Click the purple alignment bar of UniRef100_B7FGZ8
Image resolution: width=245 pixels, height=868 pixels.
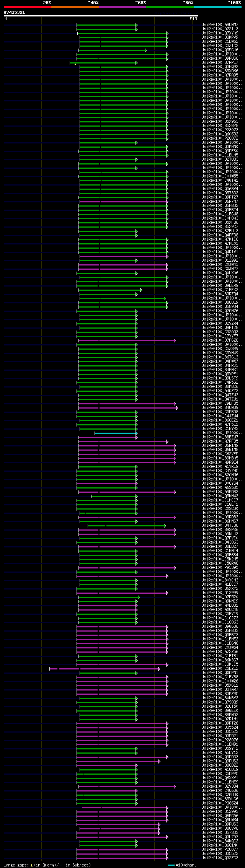pyautogui.click(x=127, y=340)
